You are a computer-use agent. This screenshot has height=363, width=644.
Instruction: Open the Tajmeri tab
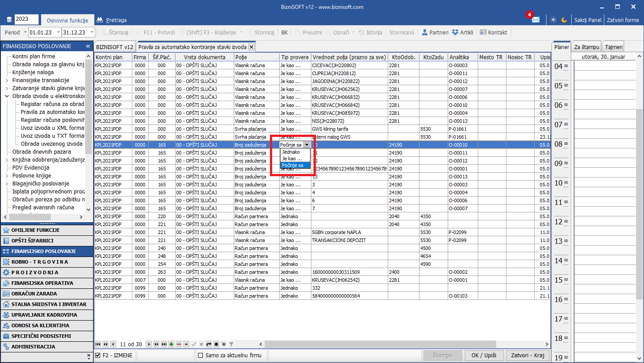tap(614, 47)
